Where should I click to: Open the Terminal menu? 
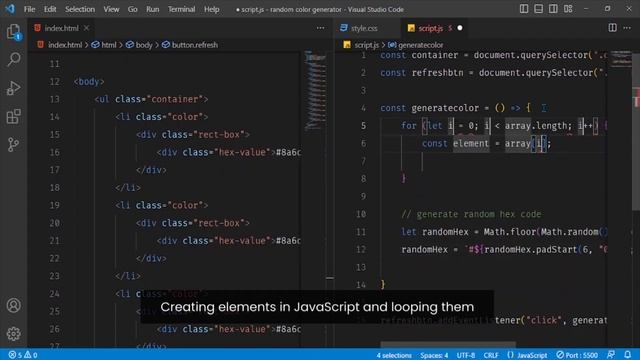click(182, 9)
